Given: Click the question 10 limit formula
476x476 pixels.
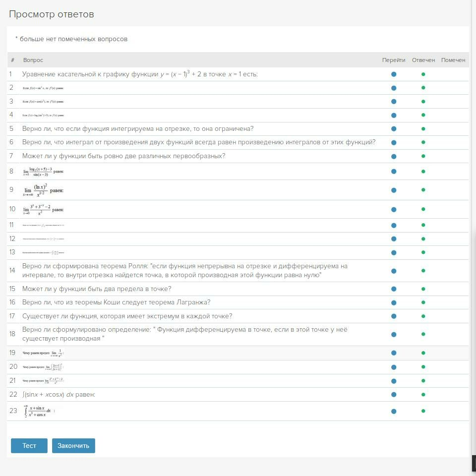Looking at the screenshot, I should point(43,210).
